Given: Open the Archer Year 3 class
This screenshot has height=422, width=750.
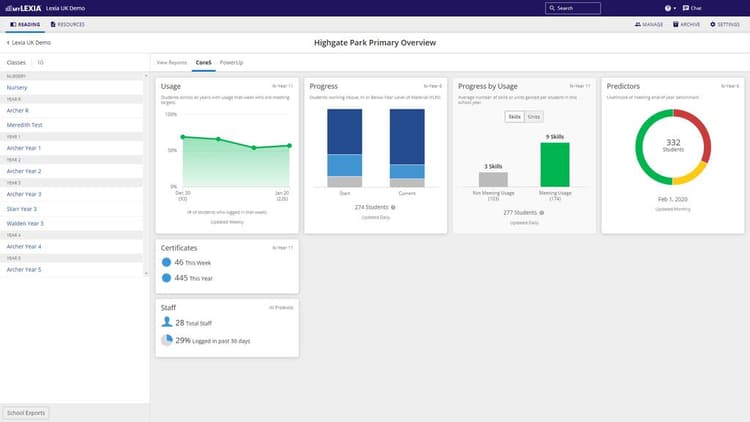Looking at the screenshot, I should (x=24, y=194).
